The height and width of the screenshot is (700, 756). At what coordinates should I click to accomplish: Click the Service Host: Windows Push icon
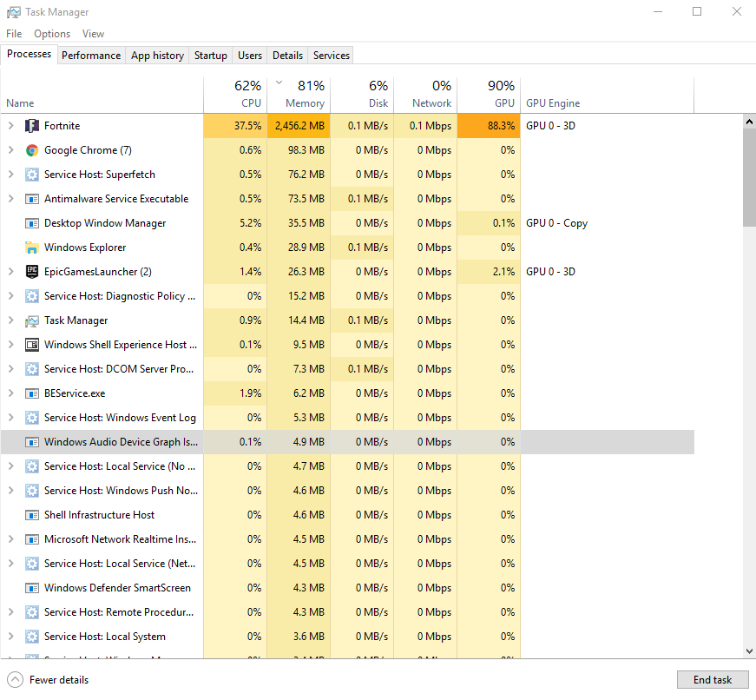(x=32, y=491)
